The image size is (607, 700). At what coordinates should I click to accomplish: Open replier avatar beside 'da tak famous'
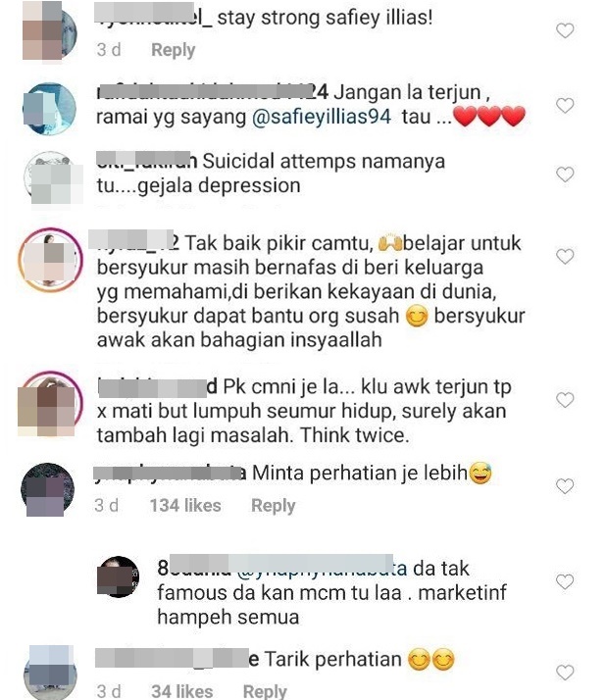(x=119, y=576)
